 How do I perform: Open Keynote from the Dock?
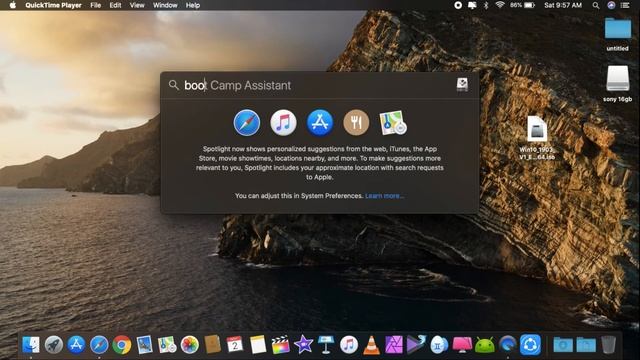pyautogui.click(x=326, y=345)
